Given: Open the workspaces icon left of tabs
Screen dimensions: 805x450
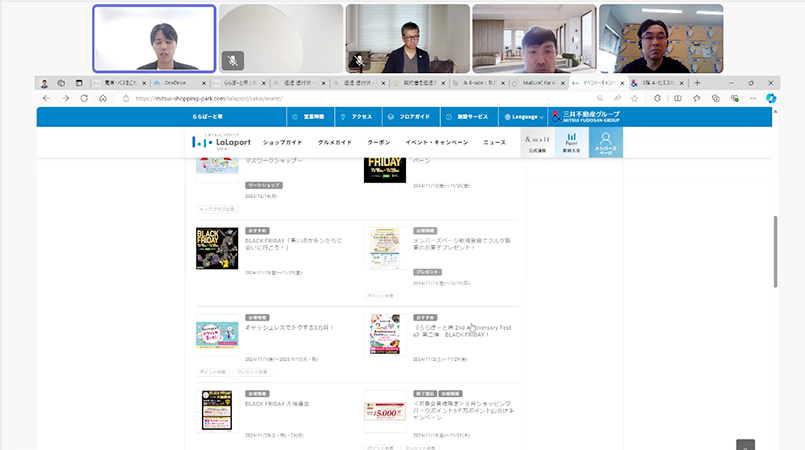Looking at the screenshot, I should [61, 83].
